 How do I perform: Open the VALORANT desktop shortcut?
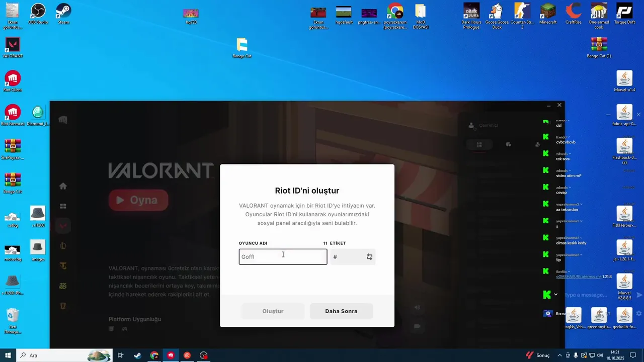click(x=13, y=48)
